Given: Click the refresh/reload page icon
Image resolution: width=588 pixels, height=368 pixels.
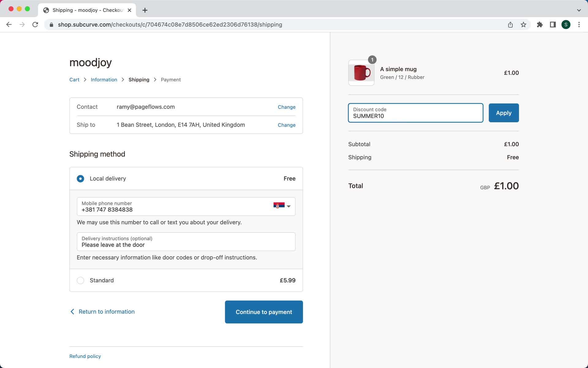Looking at the screenshot, I should (x=36, y=25).
